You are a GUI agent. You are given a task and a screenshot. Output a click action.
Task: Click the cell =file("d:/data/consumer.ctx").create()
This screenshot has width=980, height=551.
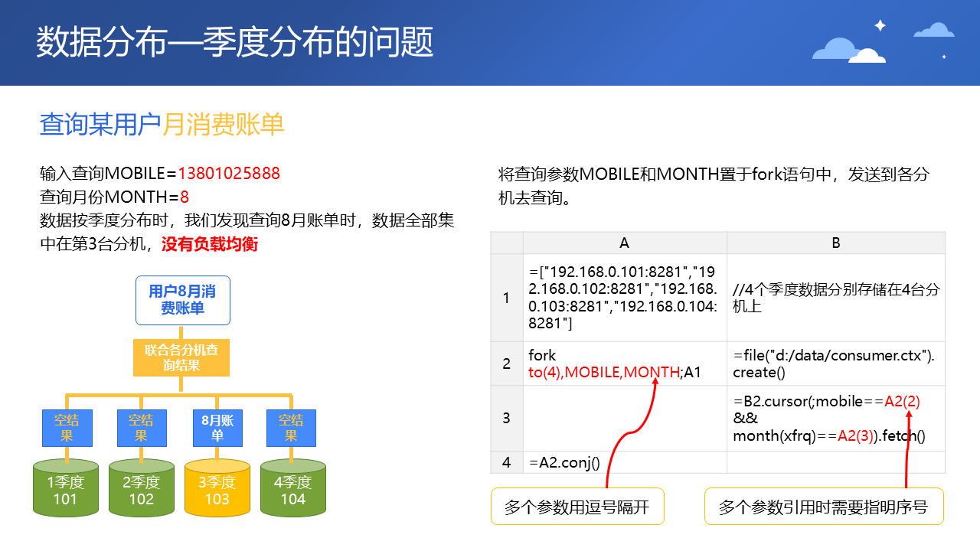pyautogui.click(x=836, y=364)
